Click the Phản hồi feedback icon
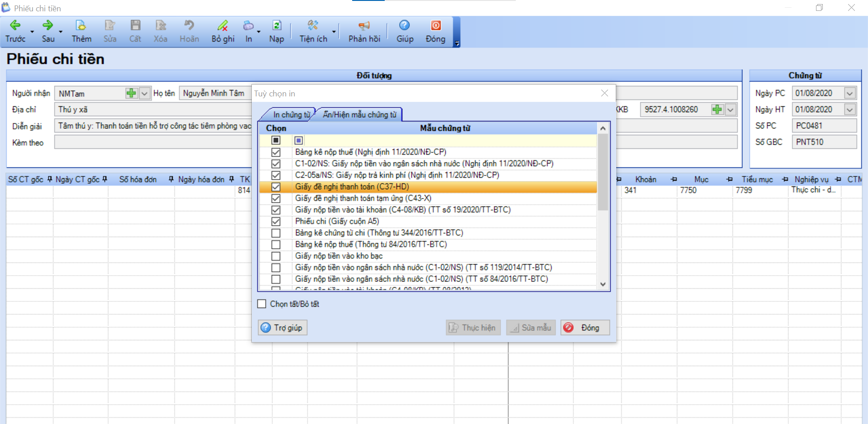This screenshot has height=424, width=868. point(364,25)
